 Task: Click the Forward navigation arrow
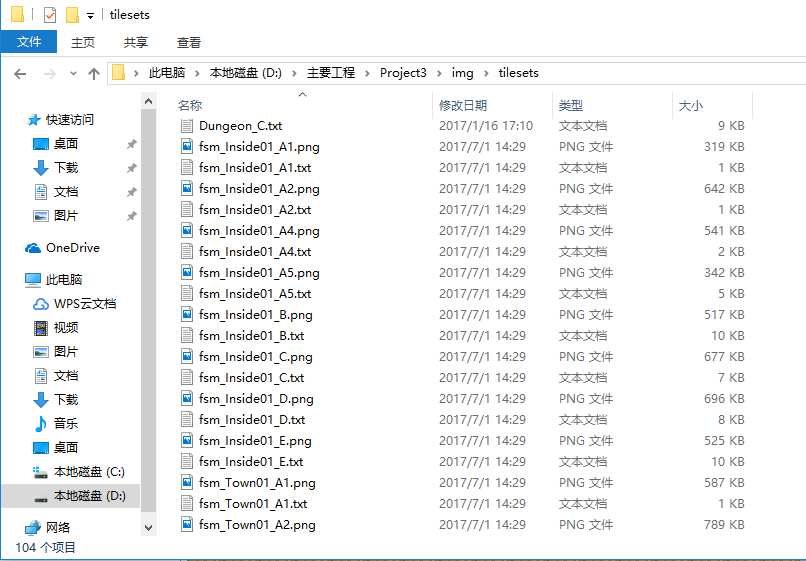coord(50,74)
